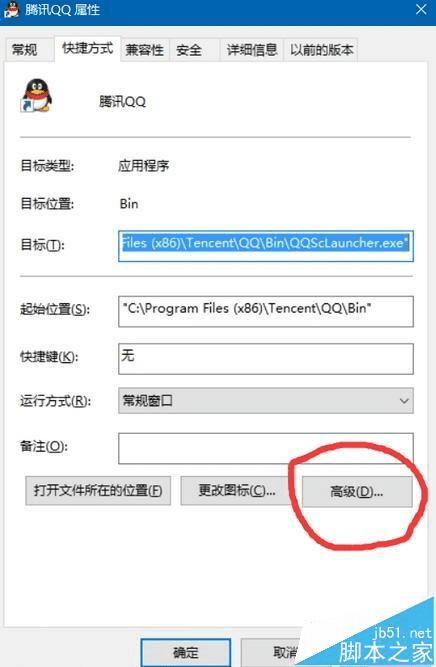The height and width of the screenshot is (667, 436).
Task: Click the 快捷键 field showing 无
Action: point(266,359)
